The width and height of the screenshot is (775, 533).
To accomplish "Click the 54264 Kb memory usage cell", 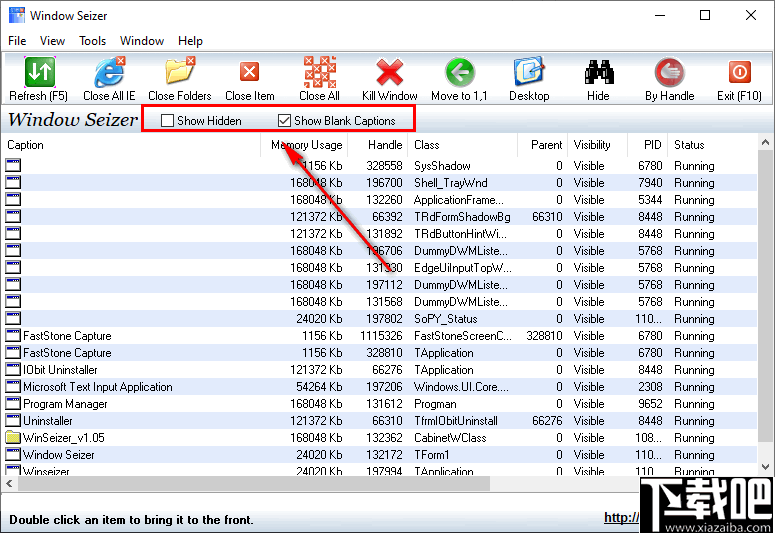I will click(319, 387).
